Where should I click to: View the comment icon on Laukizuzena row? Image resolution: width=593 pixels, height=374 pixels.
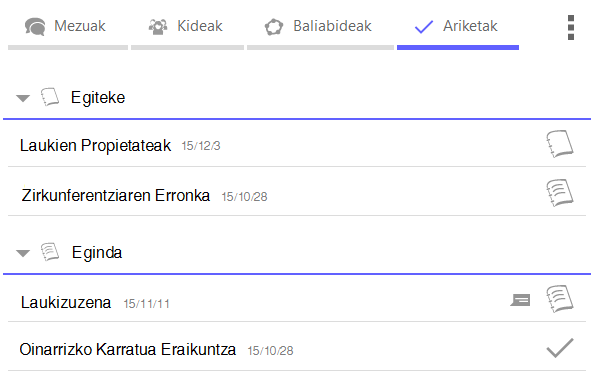pyautogui.click(x=520, y=300)
